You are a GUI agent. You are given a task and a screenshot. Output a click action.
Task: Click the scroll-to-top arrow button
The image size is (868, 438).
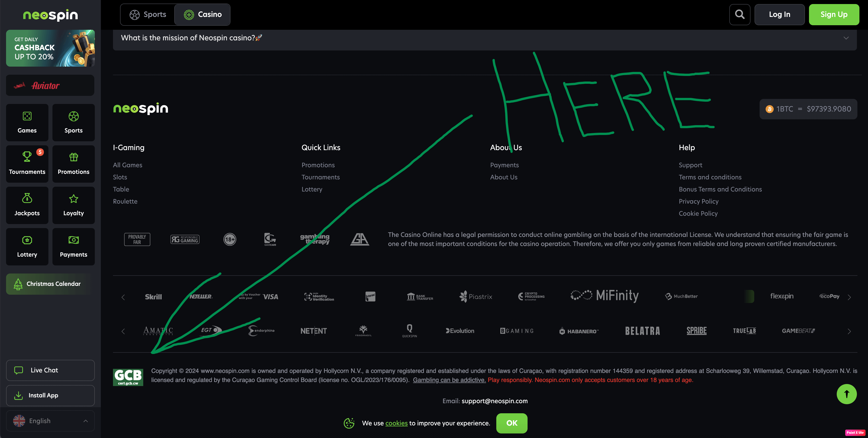coord(846,394)
